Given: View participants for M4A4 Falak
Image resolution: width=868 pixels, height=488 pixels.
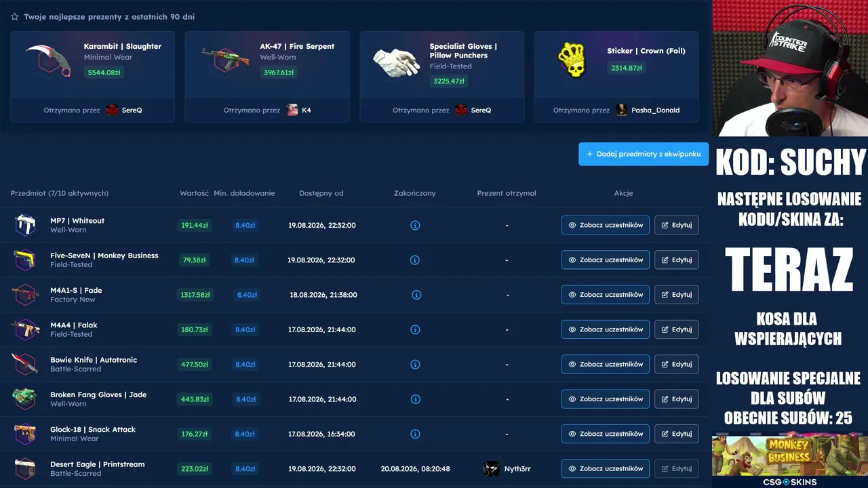Looking at the screenshot, I should pos(606,329).
